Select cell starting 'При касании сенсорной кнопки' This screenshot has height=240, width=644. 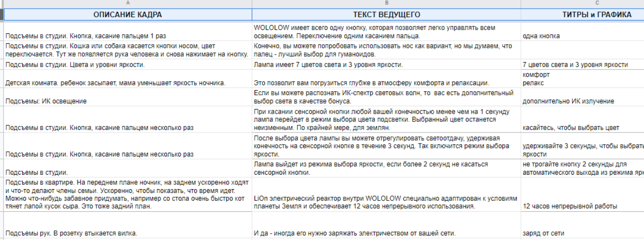tap(386, 120)
